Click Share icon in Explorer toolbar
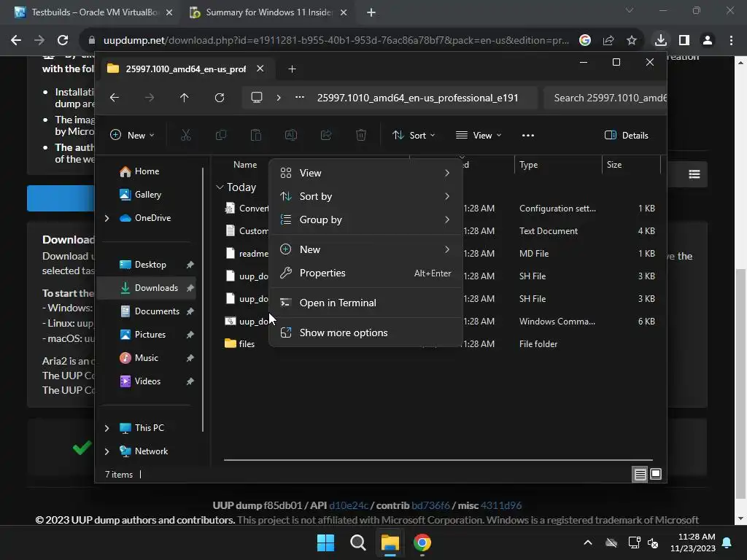Image resolution: width=747 pixels, height=560 pixels. (326, 135)
